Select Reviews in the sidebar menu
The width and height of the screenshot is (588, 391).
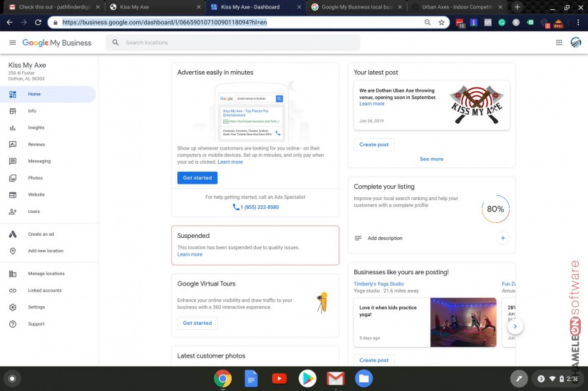coord(36,145)
